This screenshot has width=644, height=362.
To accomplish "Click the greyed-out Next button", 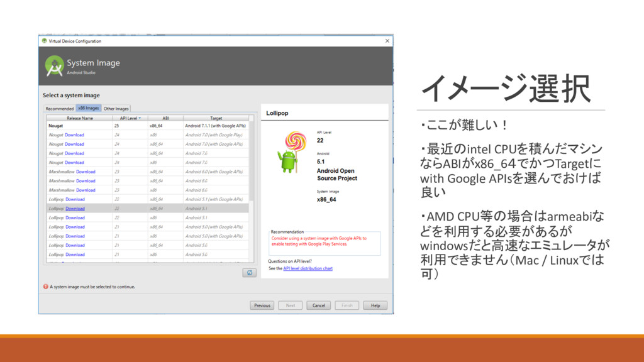I will coord(291,305).
